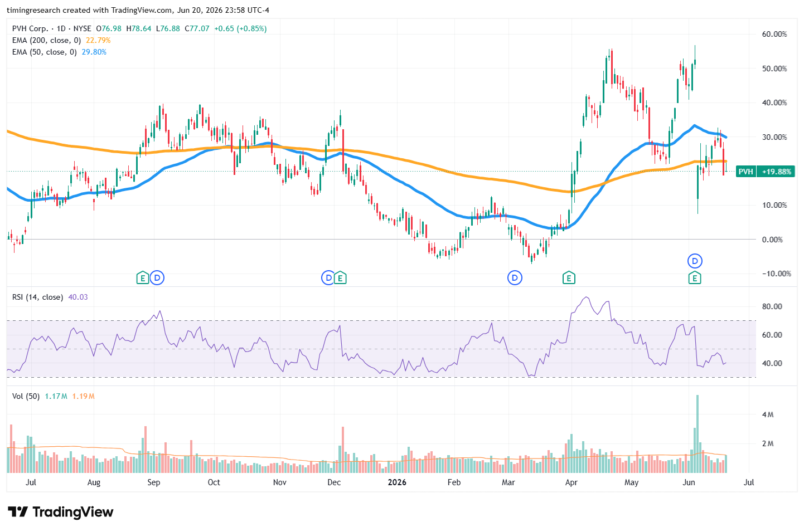Click the June dividend D marker
Image resolution: width=804 pixels, height=532 pixels.
pyautogui.click(x=695, y=260)
